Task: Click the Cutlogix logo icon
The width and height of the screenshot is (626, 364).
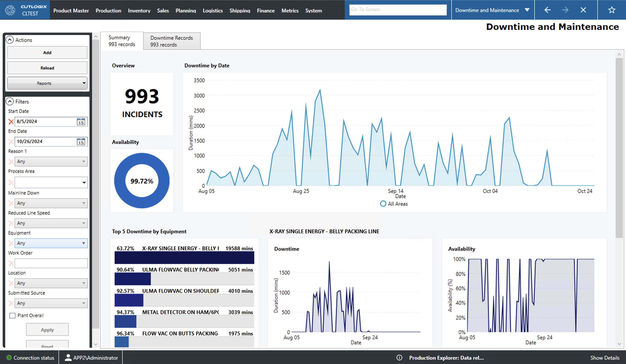Action: pos(10,10)
